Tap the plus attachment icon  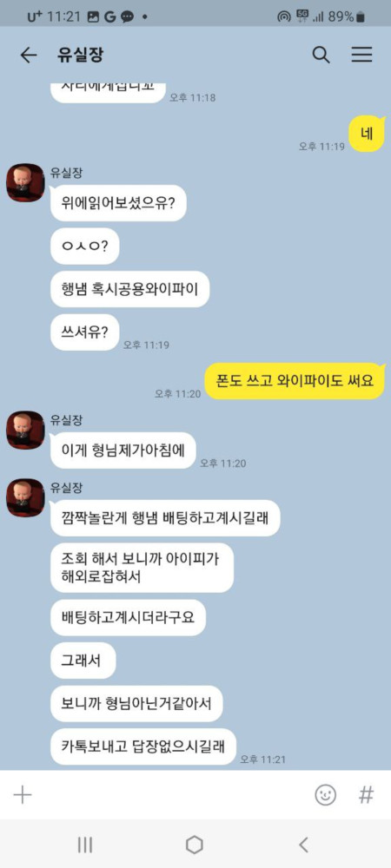point(23,795)
